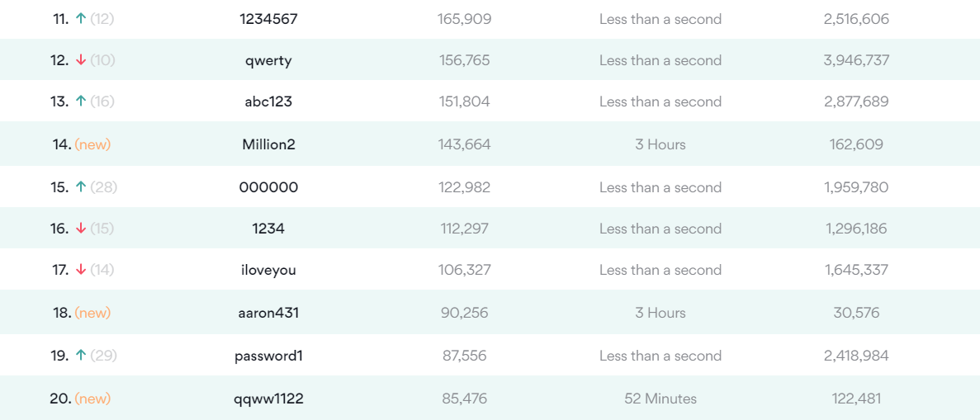Click the red down arrow beside rank 16
Viewport: 980px width, 420px height.
coord(80,229)
